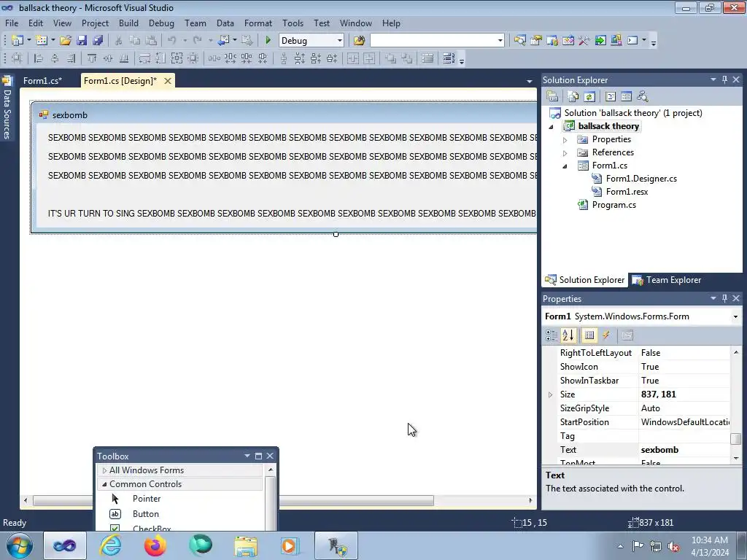Image resolution: width=747 pixels, height=560 pixels.
Task: Click the Align Lefts layout icon
Action: coord(39,58)
